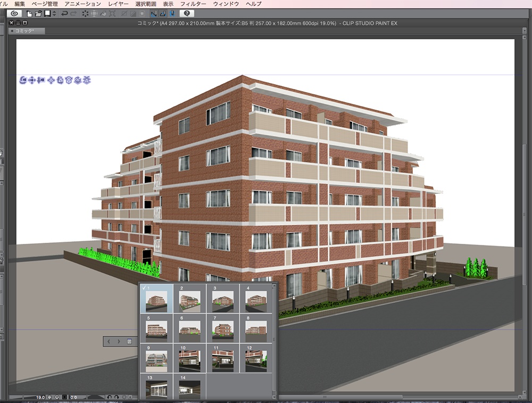Click the CLIP STUDIO logo icon in the toolbar
Image resolution: width=532 pixels, height=403 pixels.
point(14,13)
